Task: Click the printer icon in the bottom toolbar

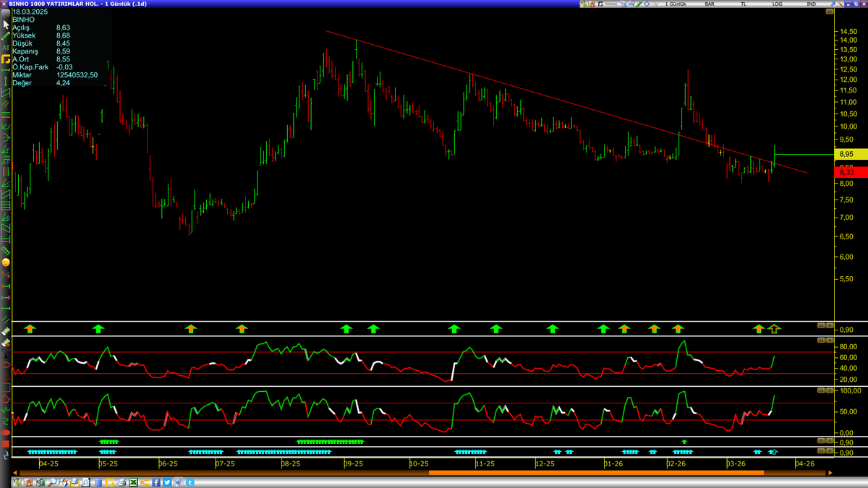Action: (122, 482)
